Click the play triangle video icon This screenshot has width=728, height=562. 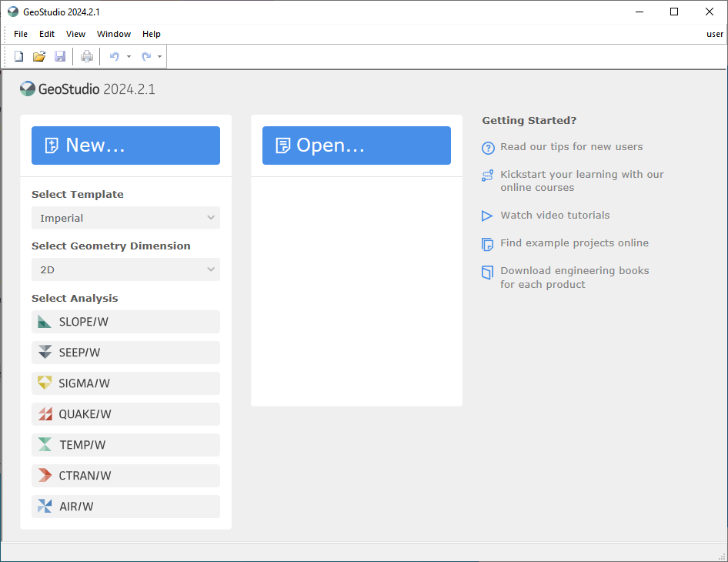(487, 216)
